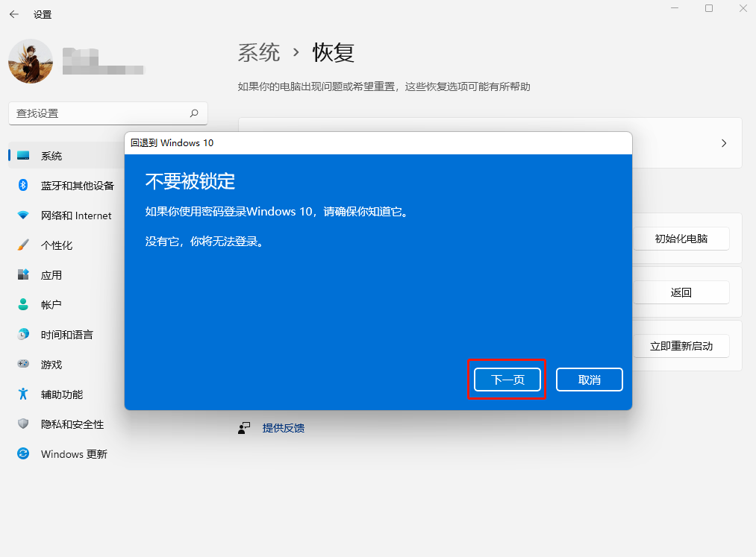Image resolution: width=756 pixels, height=557 pixels.
Task: Open the 系统 breadcrumb link
Action: click(x=258, y=52)
